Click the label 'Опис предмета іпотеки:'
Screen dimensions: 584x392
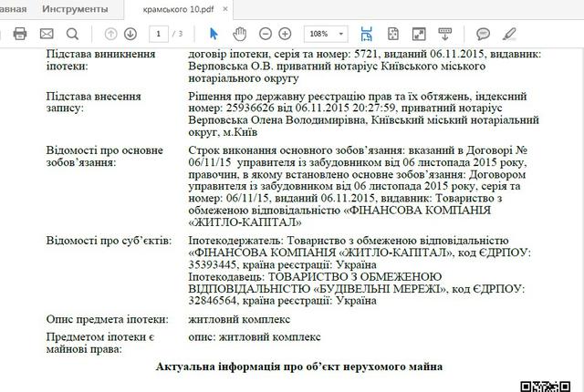click(x=108, y=319)
